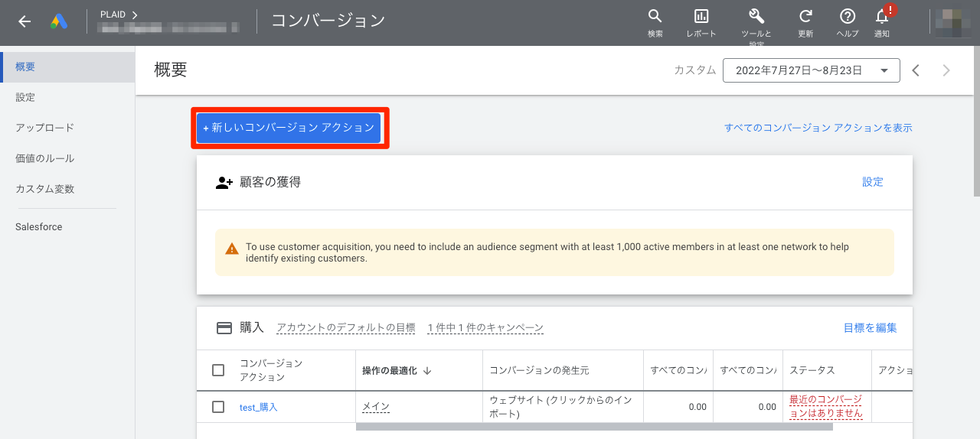The width and height of the screenshot is (980, 439).
Task: Tick the select-all header checkbox
Action: click(218, 370)
